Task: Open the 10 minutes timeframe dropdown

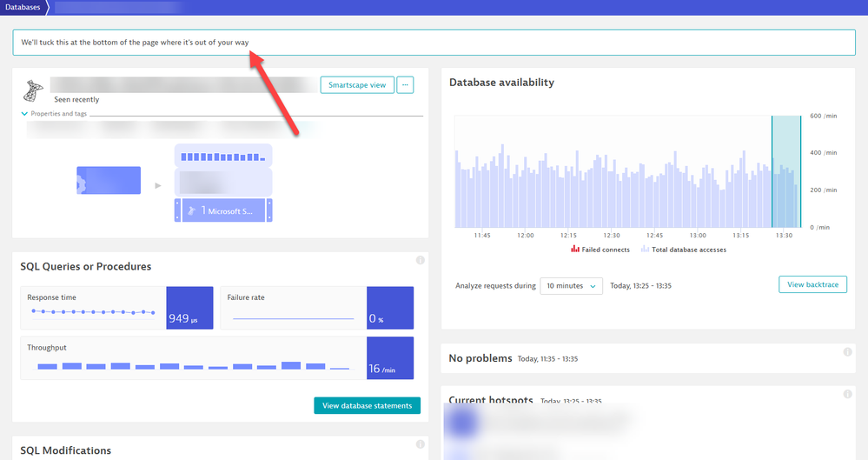Action: coord(571,286)
